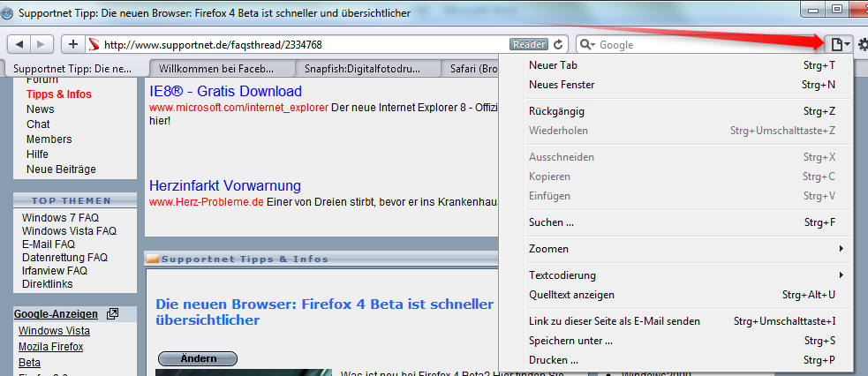Click the Google-Anzeigen external link icon
The image size is (868, 376).
pos(112,314)
